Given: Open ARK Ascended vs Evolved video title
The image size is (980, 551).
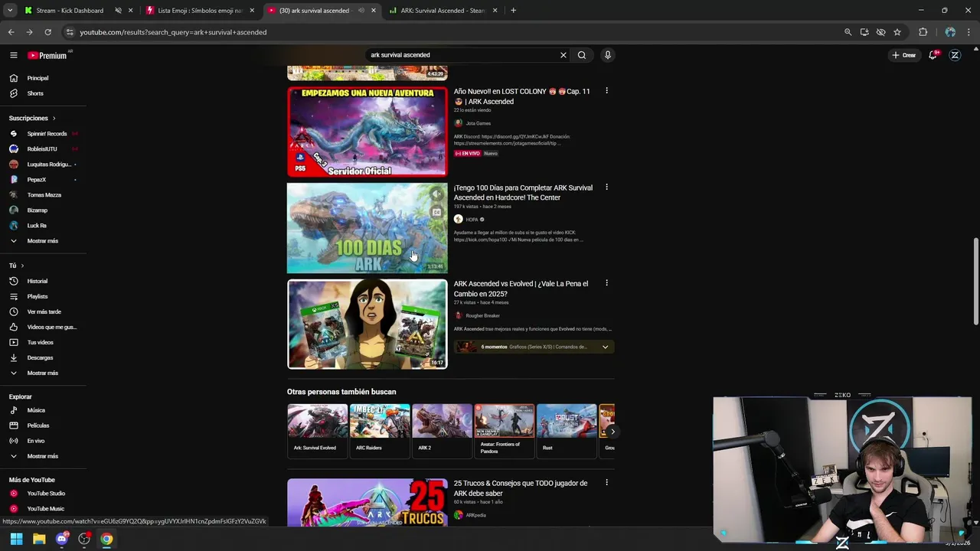Looking at the screenshot, I should click(x=521, y=289).
